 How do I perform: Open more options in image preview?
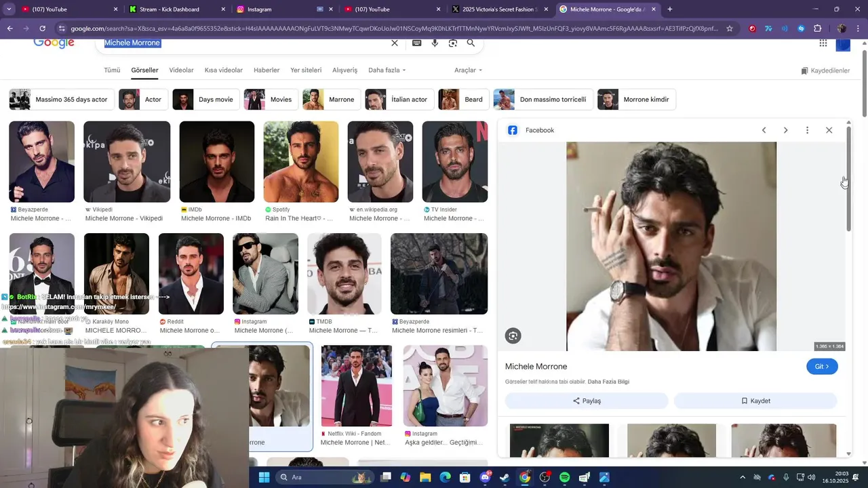807,130
